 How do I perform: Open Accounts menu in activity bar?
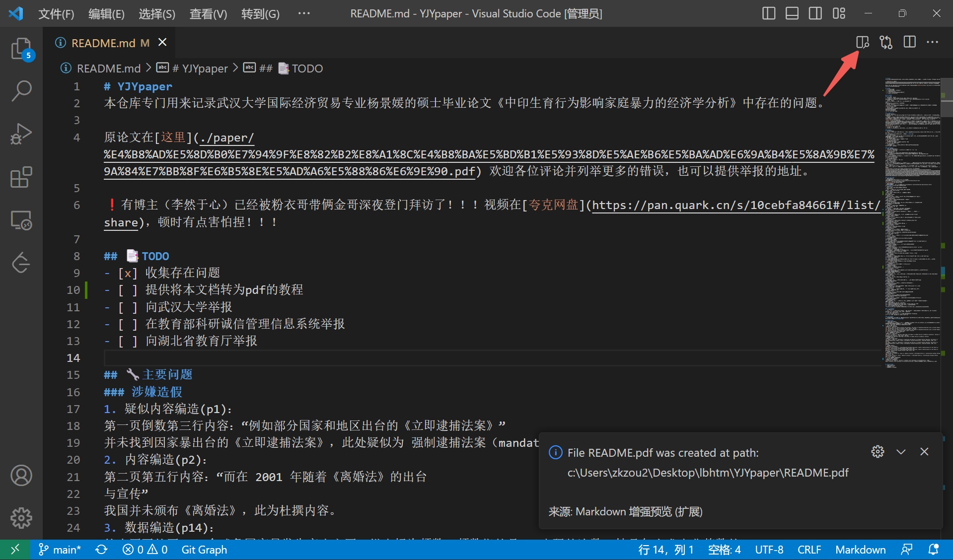pos(21,476)
